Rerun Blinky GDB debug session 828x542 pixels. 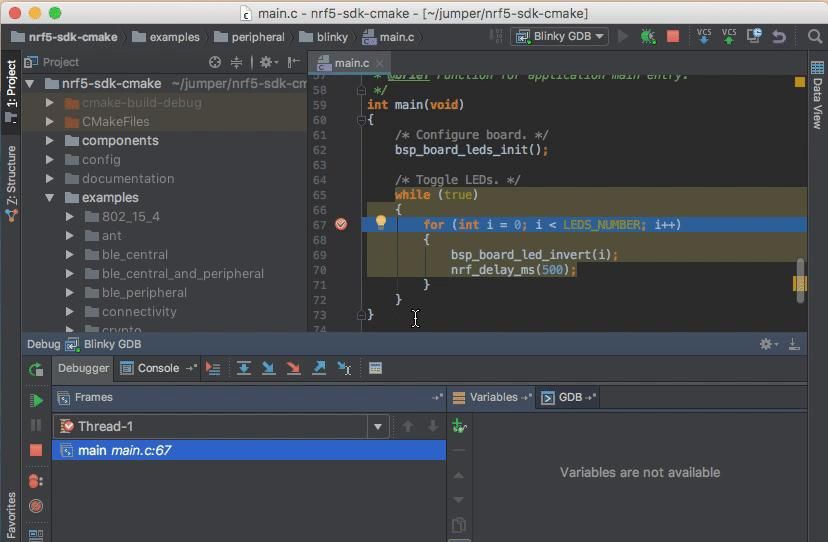pos(36,369)
